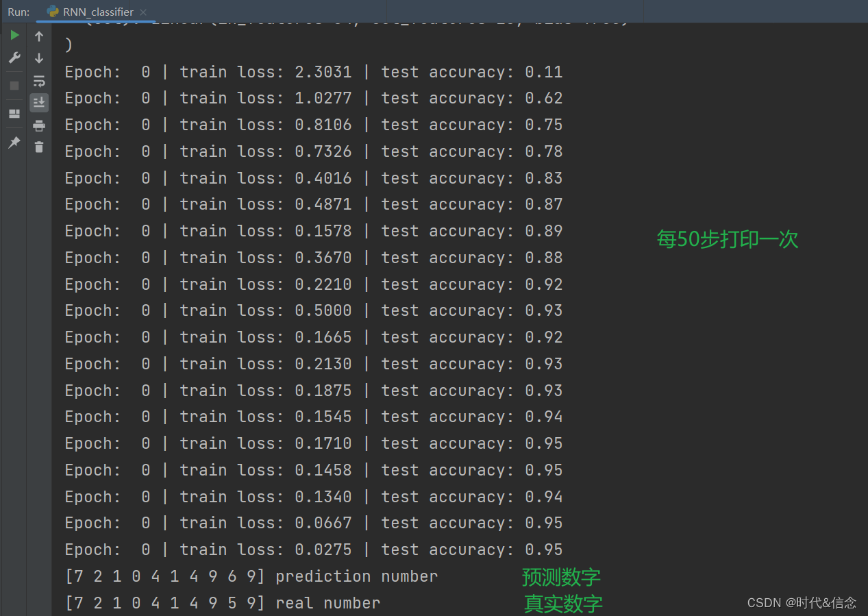The image size is (868, 616).
Task: Open run configuration settings wrench icon
Action: [14, 58]
